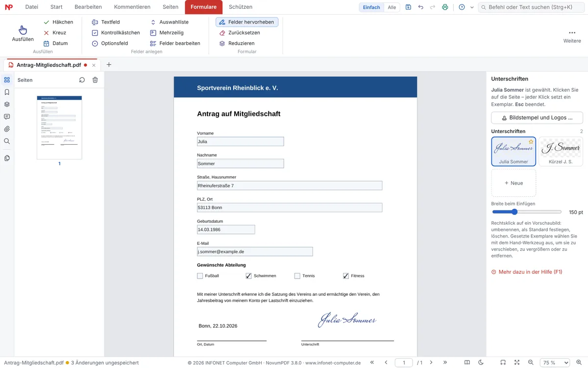588x368 pixels.
Task: Go to the previous page
Action: (386, 363)
